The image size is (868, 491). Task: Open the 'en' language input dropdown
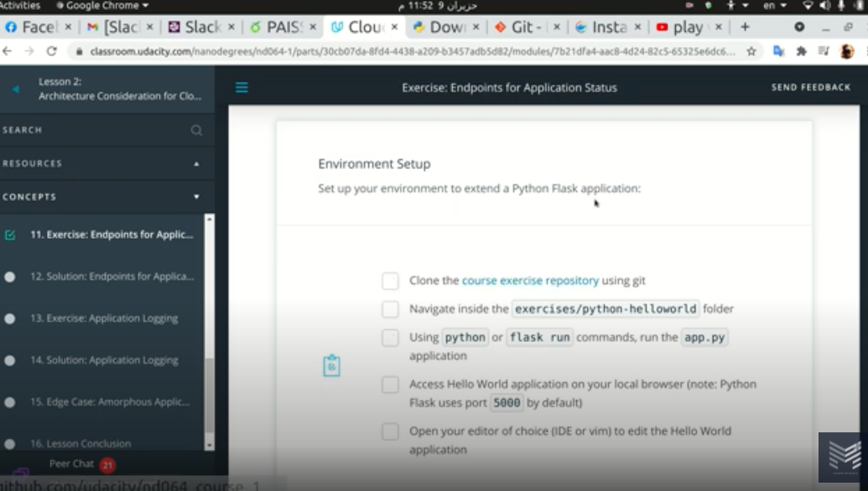[x=775, y=6]
